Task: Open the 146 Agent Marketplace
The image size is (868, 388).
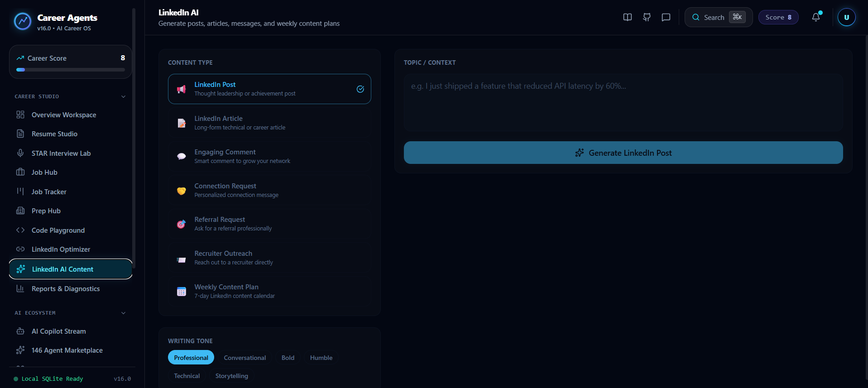Action: click(x=71, y=350)
